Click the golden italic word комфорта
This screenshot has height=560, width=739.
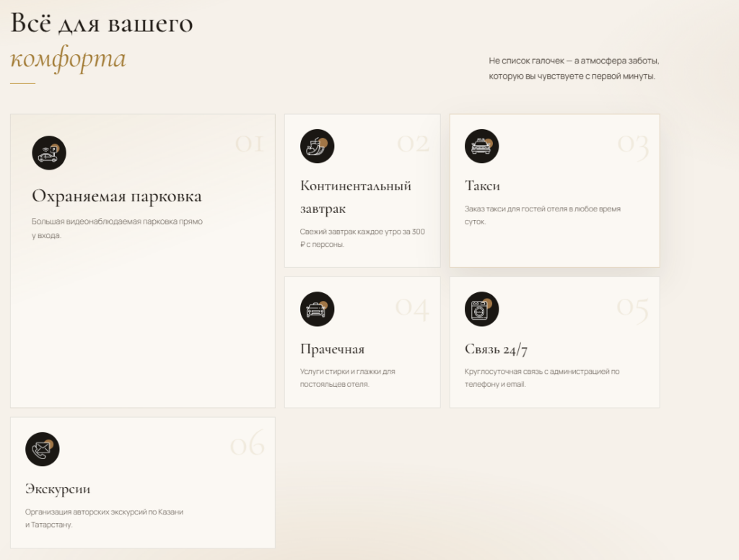tap(69, 59)
